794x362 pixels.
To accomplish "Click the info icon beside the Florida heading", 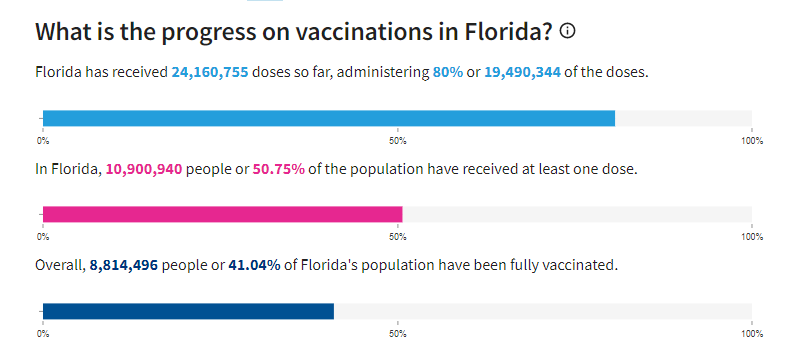I will click(x=568, y=31).
